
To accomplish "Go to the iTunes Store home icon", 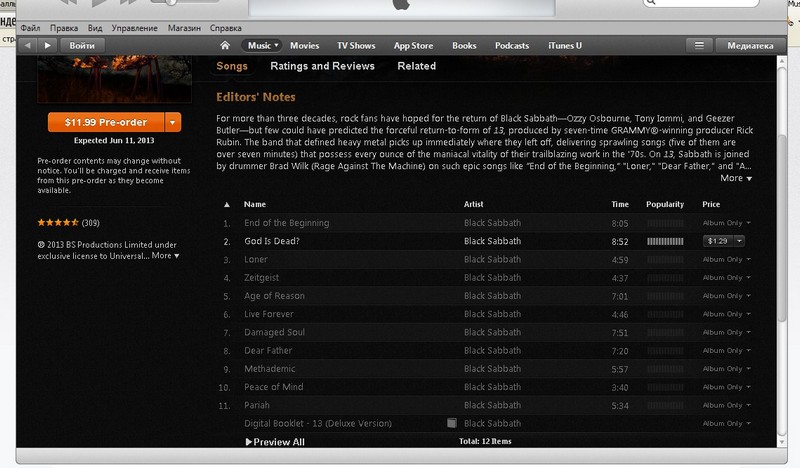I will pos(224,45).
